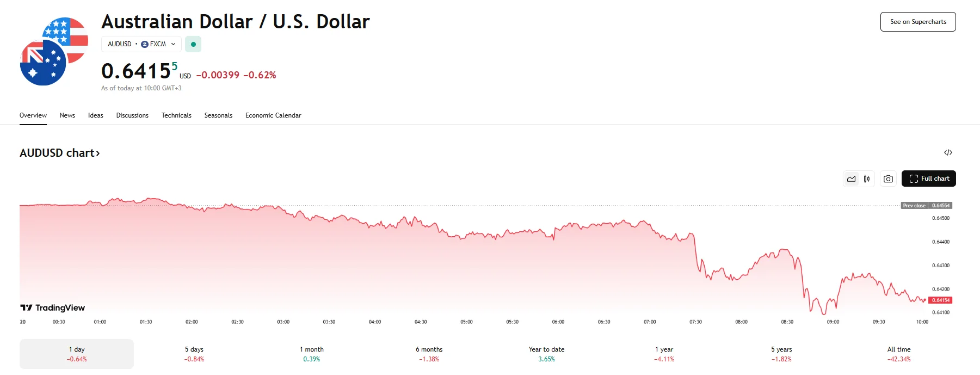The height and width of the screenshot is (375, 980).
Task: Select the 5 days time range
Action: pos(194,354)
